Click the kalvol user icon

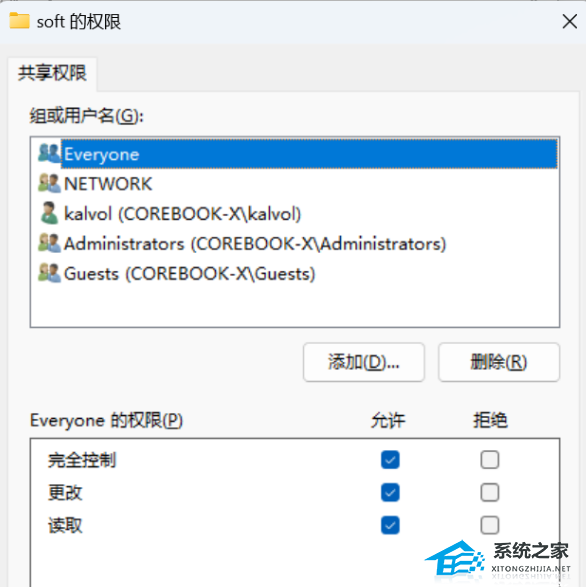(x=49, y=213)
